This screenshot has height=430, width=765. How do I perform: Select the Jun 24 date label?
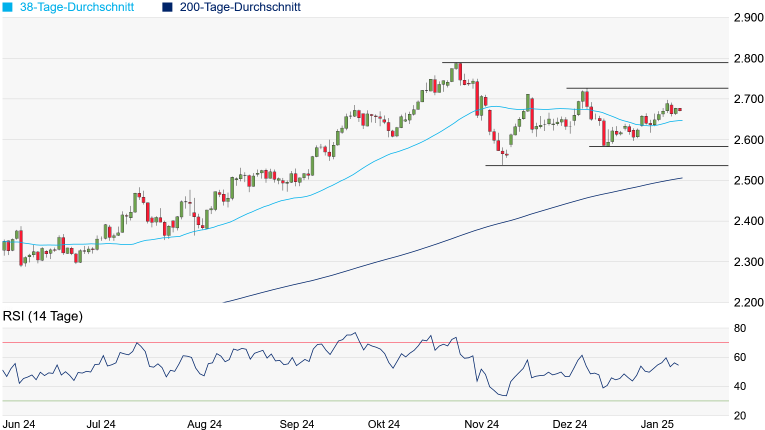click(x=21, y=423)
